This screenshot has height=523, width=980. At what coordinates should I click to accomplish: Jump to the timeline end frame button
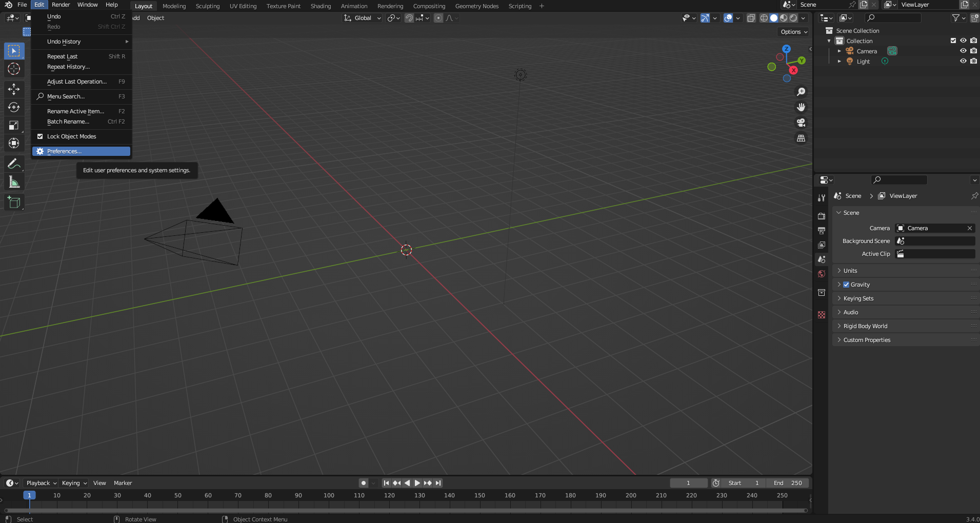point(438,483)
